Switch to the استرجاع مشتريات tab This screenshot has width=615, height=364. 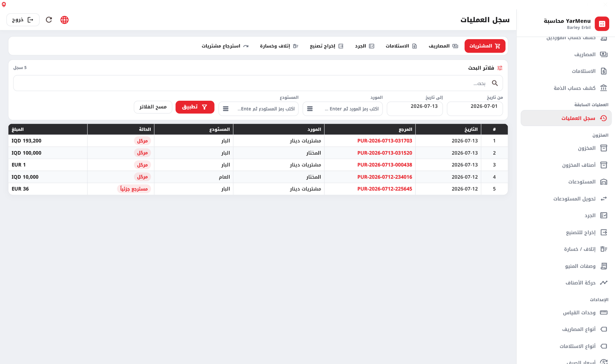click(225, 46)
